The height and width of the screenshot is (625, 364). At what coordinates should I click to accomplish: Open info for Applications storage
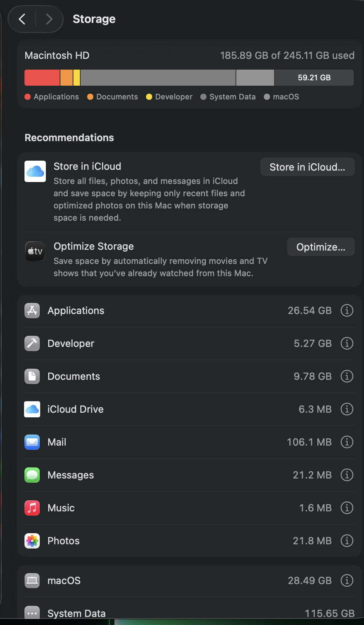(347, 311)
